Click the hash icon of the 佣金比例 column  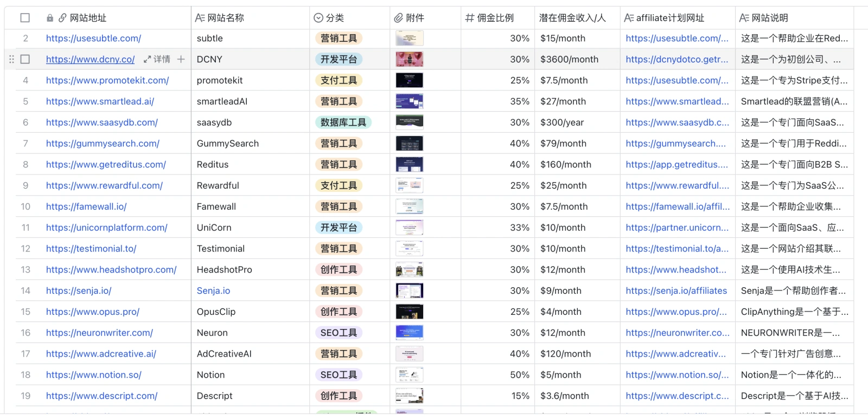click(x=470, y=18)
